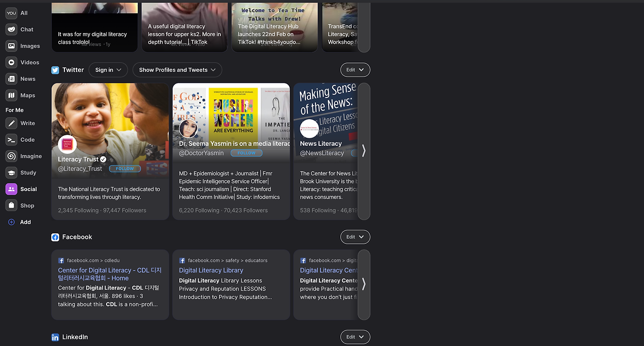Image resolution: width=644 pixels, height=346 pixels.
Task: Open the @Literacy_Trust handle
Action: pyautogui.click(x=80, y=168)
